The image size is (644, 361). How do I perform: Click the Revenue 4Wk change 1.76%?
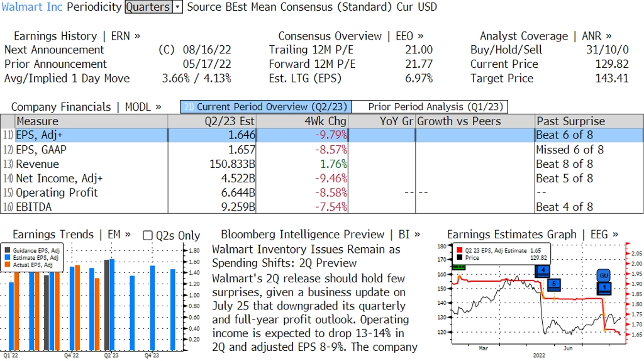pos(333,164)
